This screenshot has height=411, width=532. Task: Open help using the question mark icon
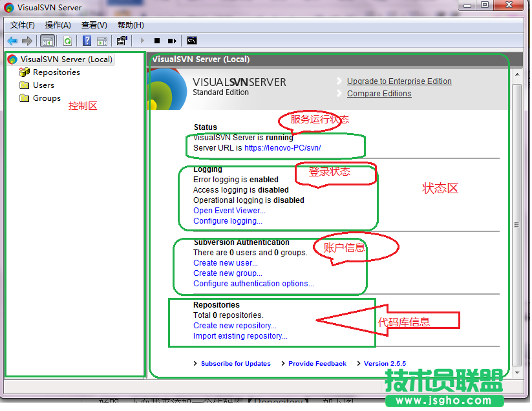[87, 40]
